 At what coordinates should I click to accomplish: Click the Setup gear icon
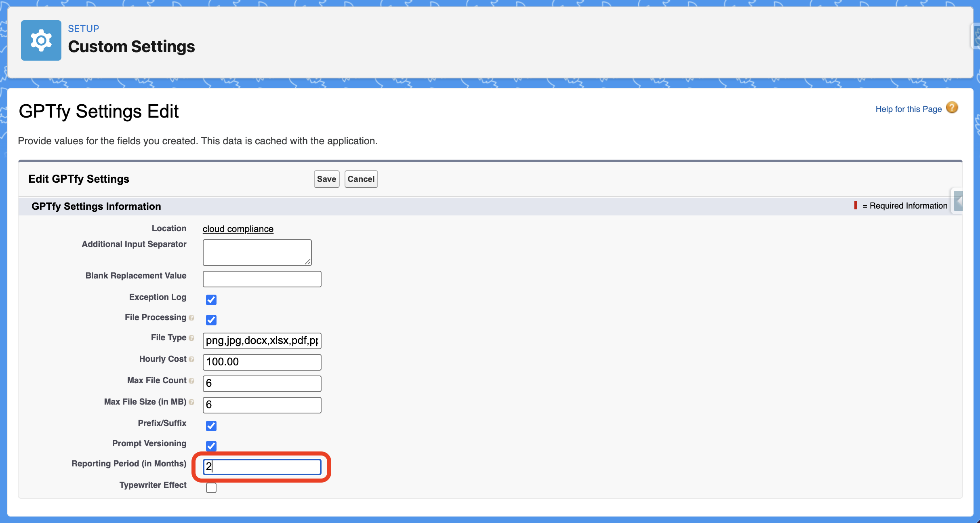pos(41,40)
